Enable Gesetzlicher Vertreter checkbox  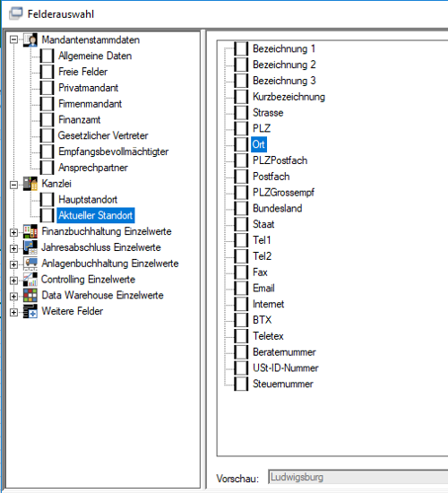[47, 135]
